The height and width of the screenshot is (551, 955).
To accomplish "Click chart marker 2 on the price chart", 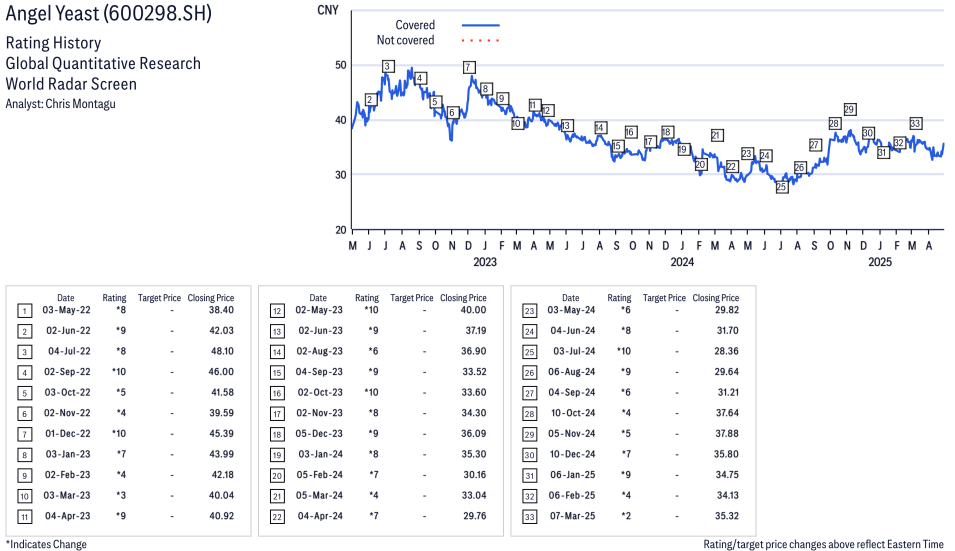I will coord(370,100).
